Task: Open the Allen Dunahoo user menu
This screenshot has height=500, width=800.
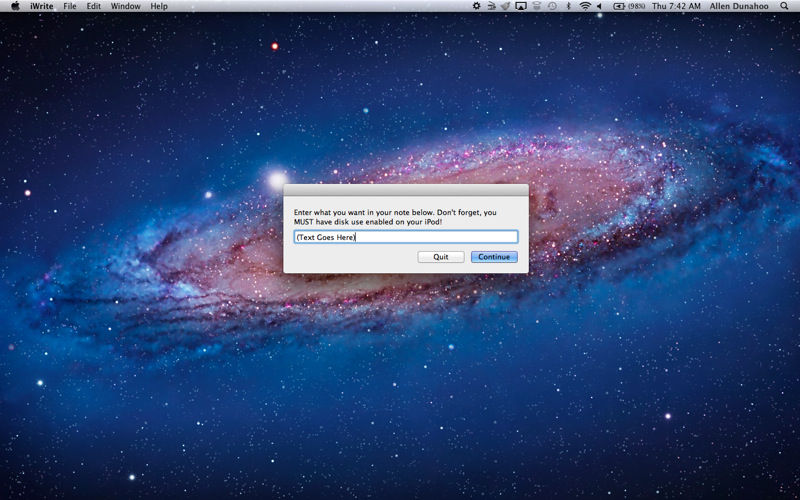Action: 739,6
